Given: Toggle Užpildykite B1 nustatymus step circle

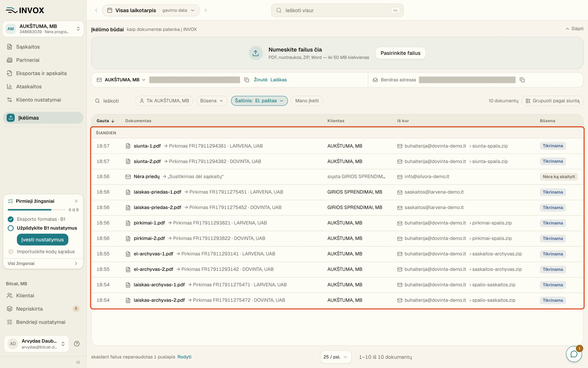Looking at the screenshot, I should (10, 228).
